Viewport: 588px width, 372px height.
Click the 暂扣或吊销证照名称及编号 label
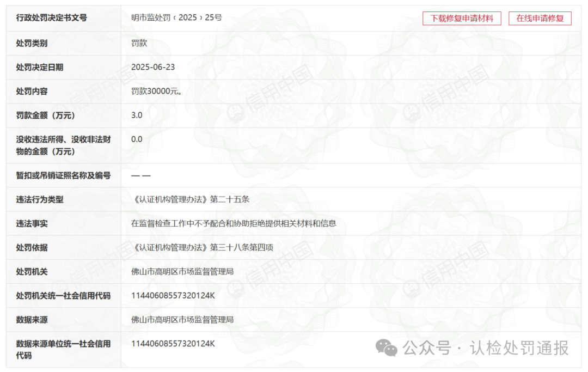pos(63,175)
